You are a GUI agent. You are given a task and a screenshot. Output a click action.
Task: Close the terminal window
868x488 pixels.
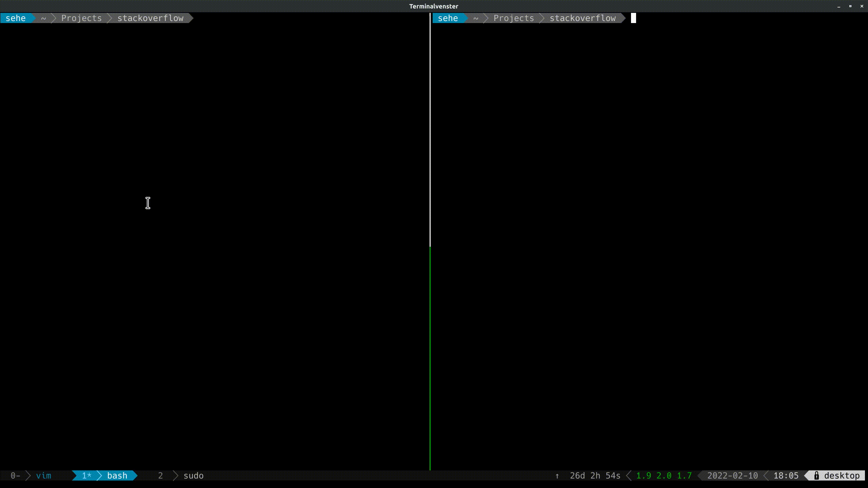click(x=862, y=6)
